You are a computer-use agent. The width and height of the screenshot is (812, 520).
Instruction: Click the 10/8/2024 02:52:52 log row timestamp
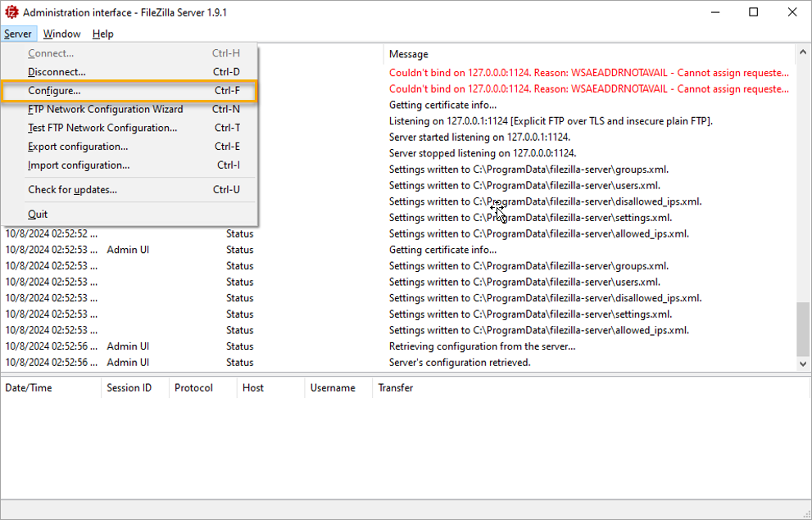(x=52, y=233)
